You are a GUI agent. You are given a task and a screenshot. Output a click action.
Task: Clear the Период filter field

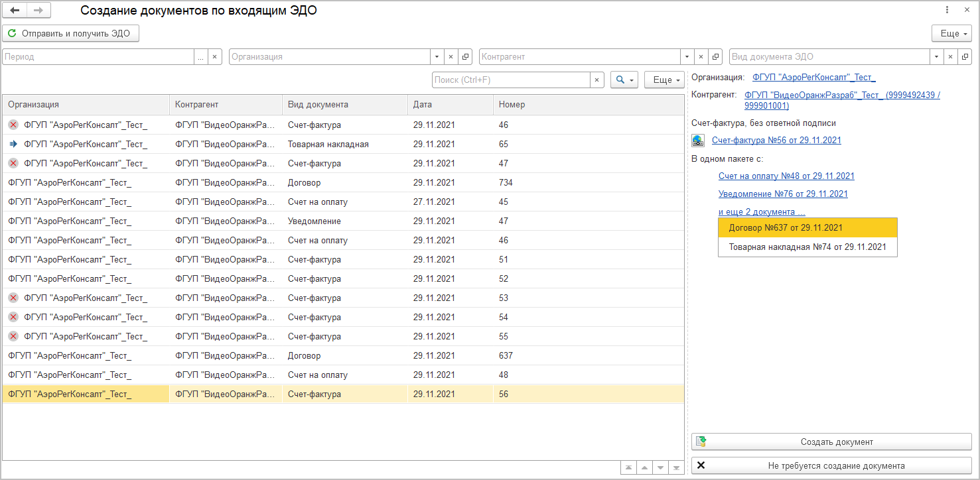(x=214, y=57)
